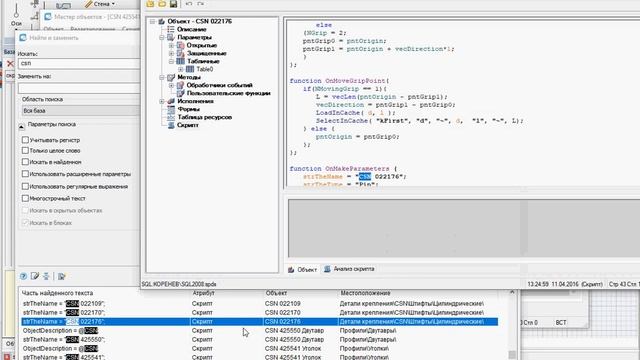Viewport: 640px width, 360px height.
Task: Sort by Атрибут column header
Action: (x=203, y=293)
